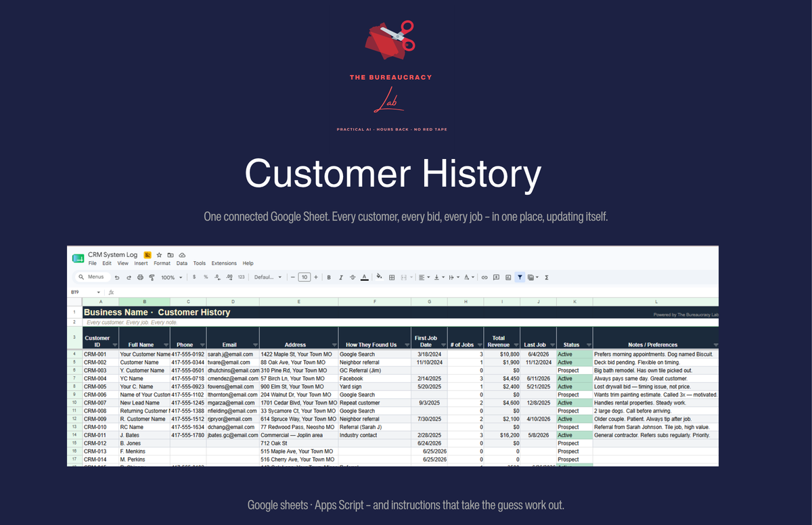The height and width of the screenshot is (525, 812).
Task: Open text rotation dropdown
Action: (x=469, y=277)
